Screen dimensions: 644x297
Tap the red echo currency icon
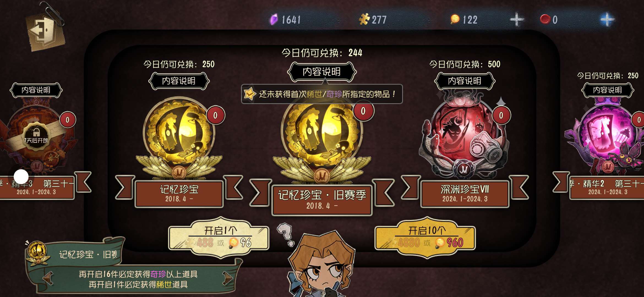(x=545, y=19)
